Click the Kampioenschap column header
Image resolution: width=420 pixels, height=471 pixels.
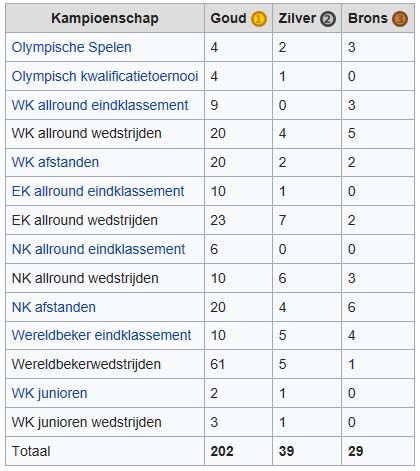pos(105,18)
